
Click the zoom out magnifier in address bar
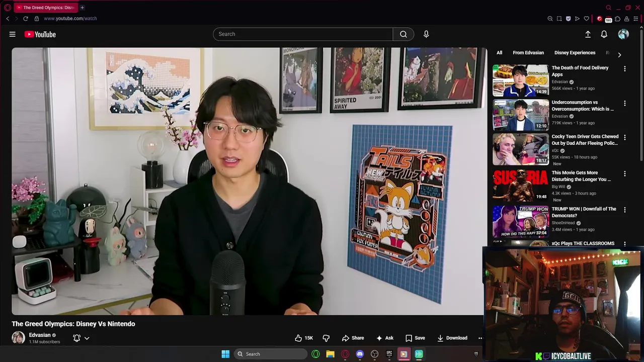[x=550, y=19]
